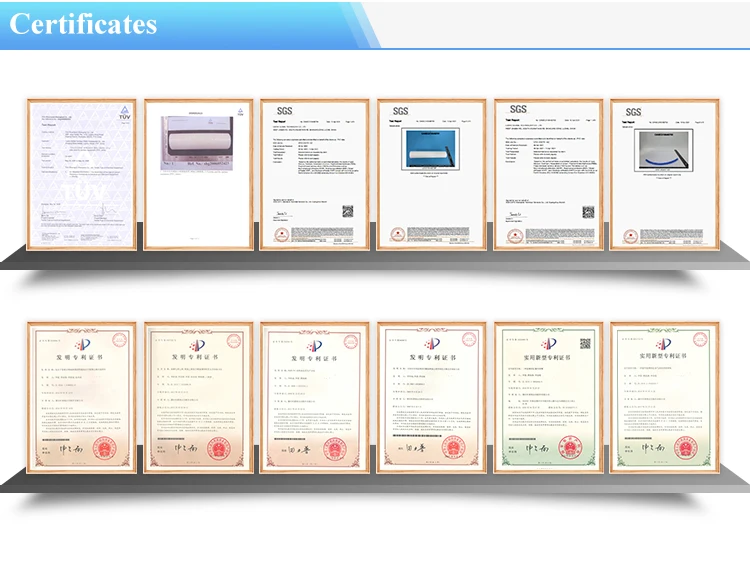Click the QR code on the first SGS text report
The width and height of the screenshot is (750, 566).
(x=348, y=211)
